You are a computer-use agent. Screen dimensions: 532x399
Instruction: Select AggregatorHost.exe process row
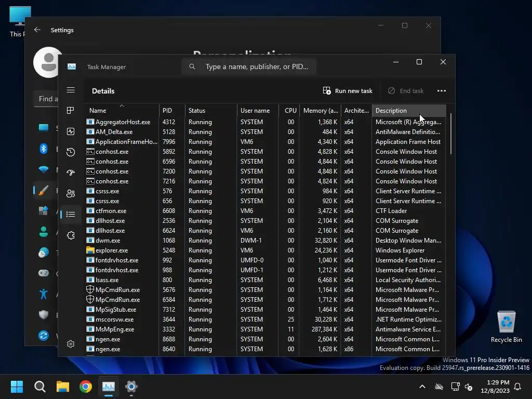tap(265, 122)
